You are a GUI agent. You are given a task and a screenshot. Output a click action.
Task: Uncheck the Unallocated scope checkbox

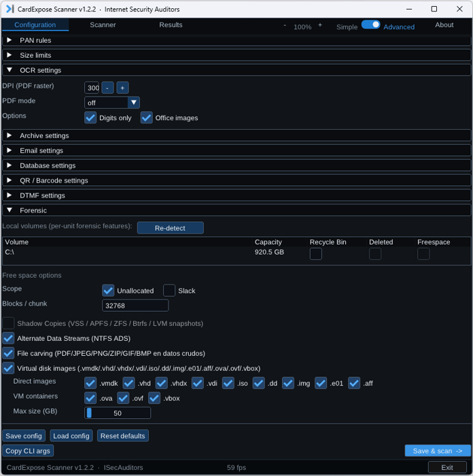(x=108, y=291)
